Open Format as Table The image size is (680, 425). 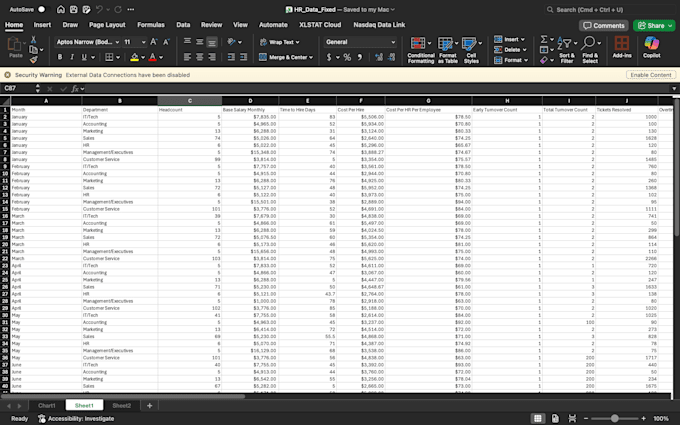[x=448, y=50]
